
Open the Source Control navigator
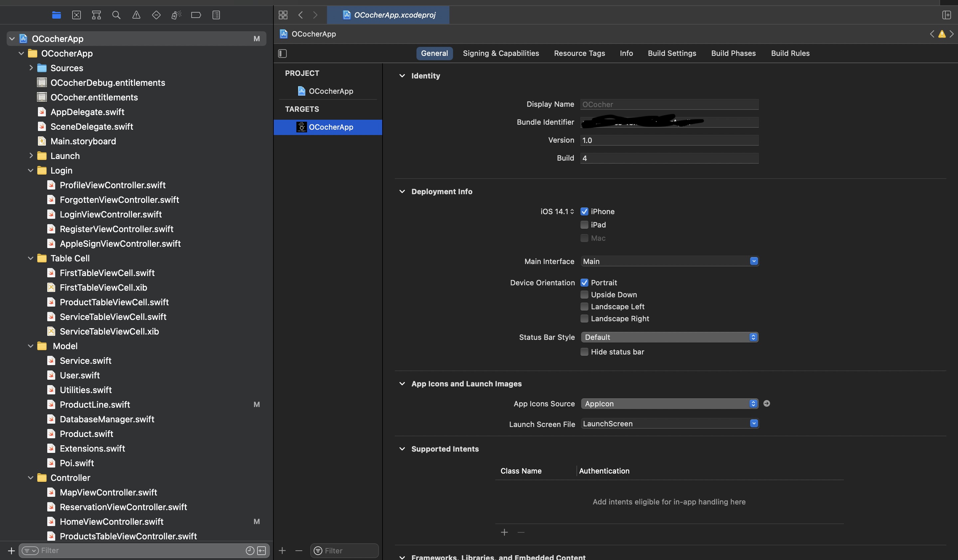pyautogui.click(x=77, y=15)
